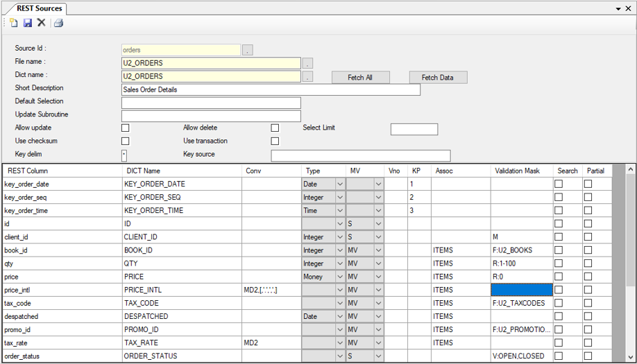Tick the Use transaction checkbox
The width and height of the screenshot is (637, 364).
[275, 141]
